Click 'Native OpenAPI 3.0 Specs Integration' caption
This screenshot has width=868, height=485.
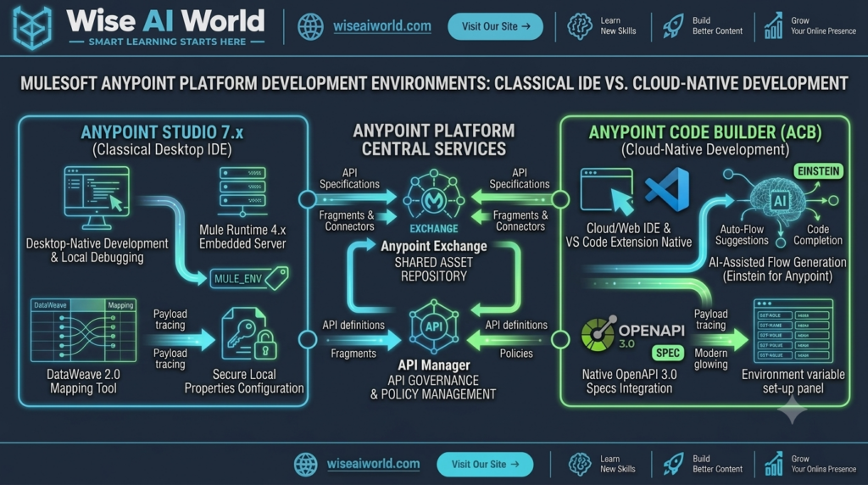click(630, 382)
